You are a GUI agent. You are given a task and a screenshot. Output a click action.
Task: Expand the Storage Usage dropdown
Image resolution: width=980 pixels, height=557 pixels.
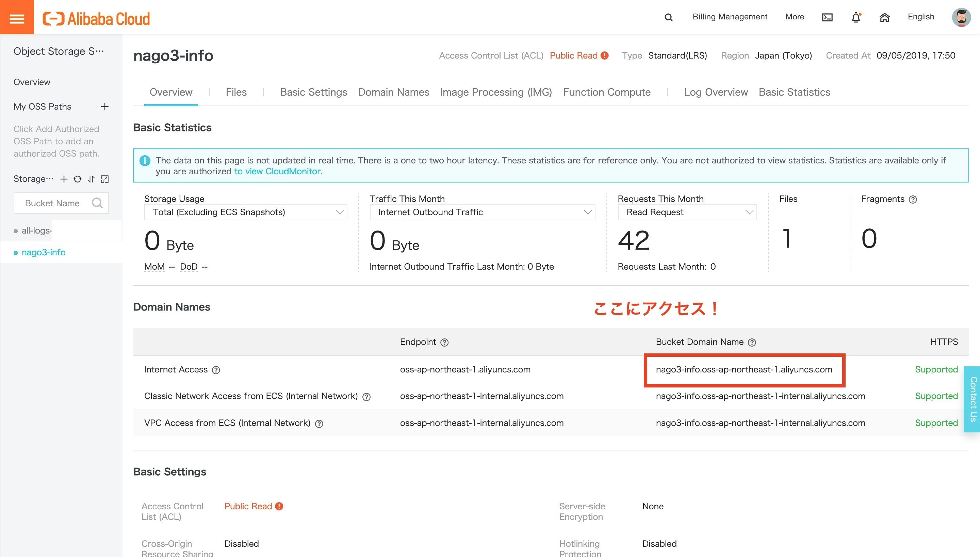pyautogui.click(x=245, y=212)
